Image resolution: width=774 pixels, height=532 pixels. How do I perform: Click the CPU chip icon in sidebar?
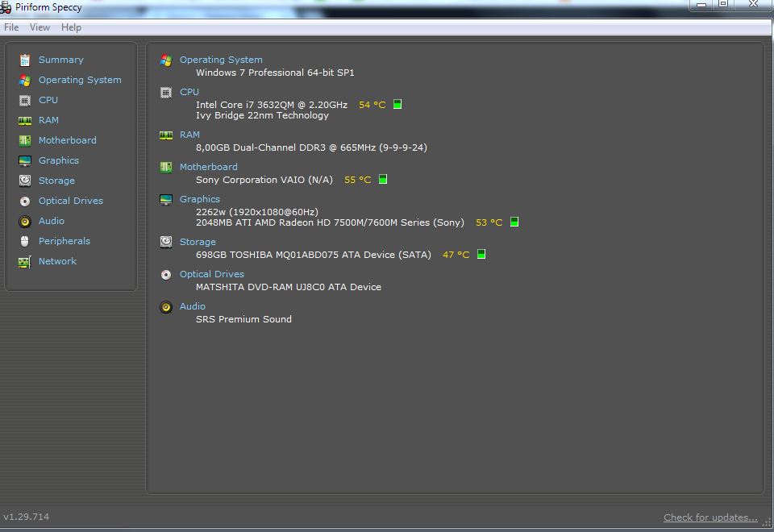pyautogui.click(x=25, y=101)
